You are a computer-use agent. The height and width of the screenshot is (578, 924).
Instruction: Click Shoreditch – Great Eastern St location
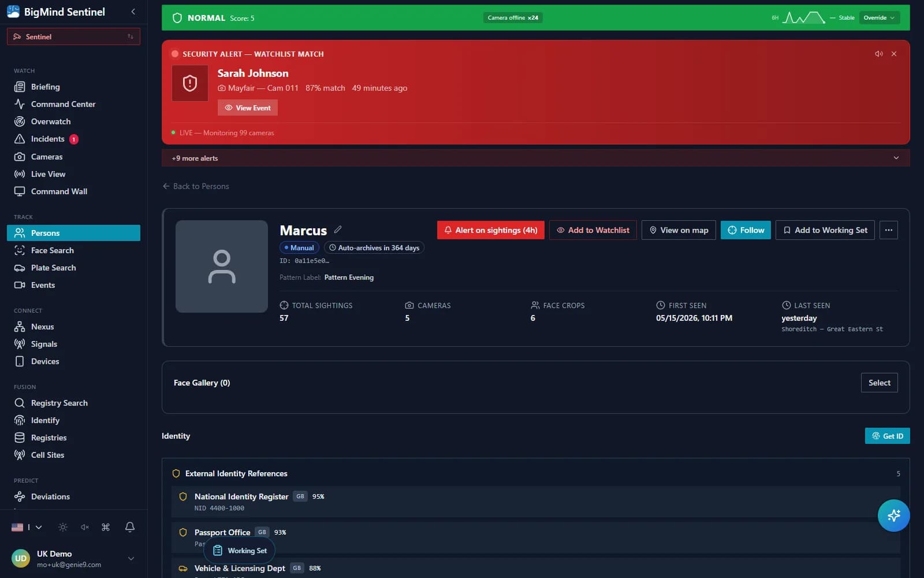(x=832, y=329)
